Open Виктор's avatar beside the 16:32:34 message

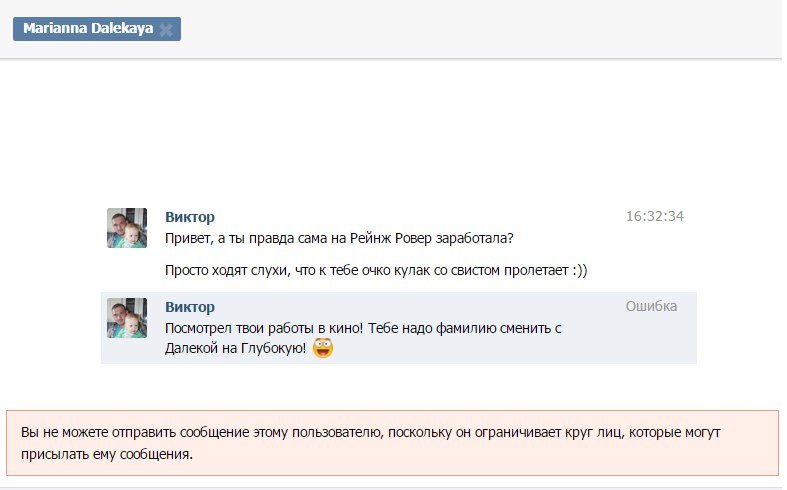[127, 228]
